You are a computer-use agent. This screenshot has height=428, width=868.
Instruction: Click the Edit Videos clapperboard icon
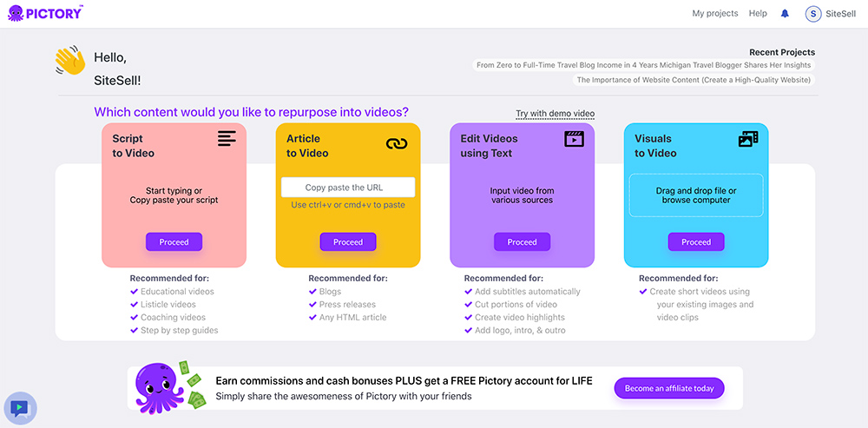574,139
